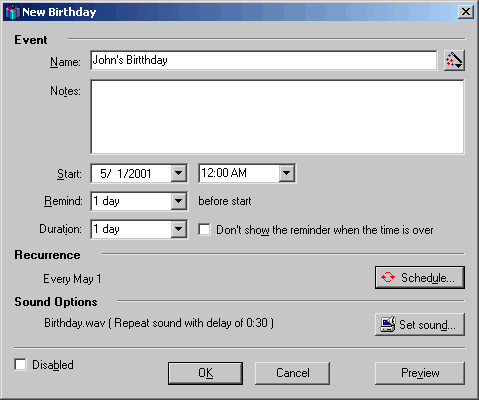Click the name wizard icon beside Name field
This screenshot has height=400, width=479.
point(454,60)
